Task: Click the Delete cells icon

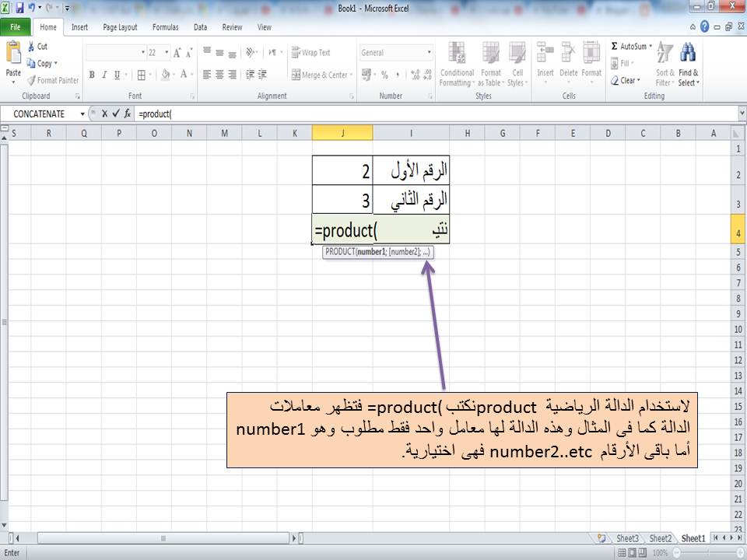Action: 568,52
